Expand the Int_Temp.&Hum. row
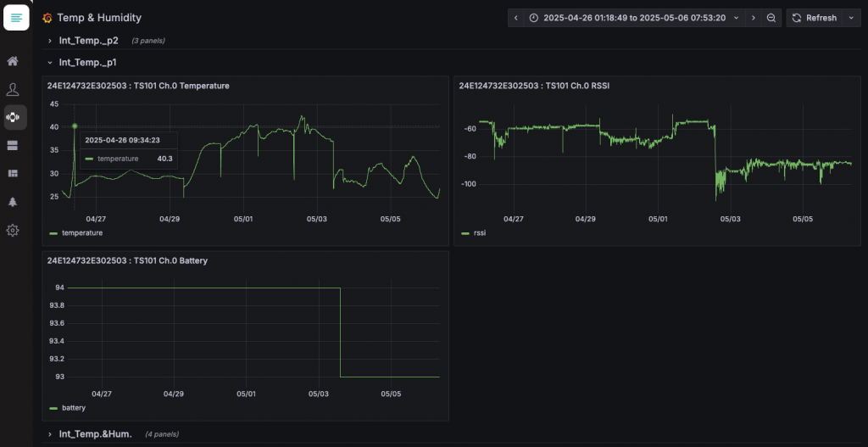The height and width of the screenshot is (447, 868). pyautogui.click(x=95, y=433)
